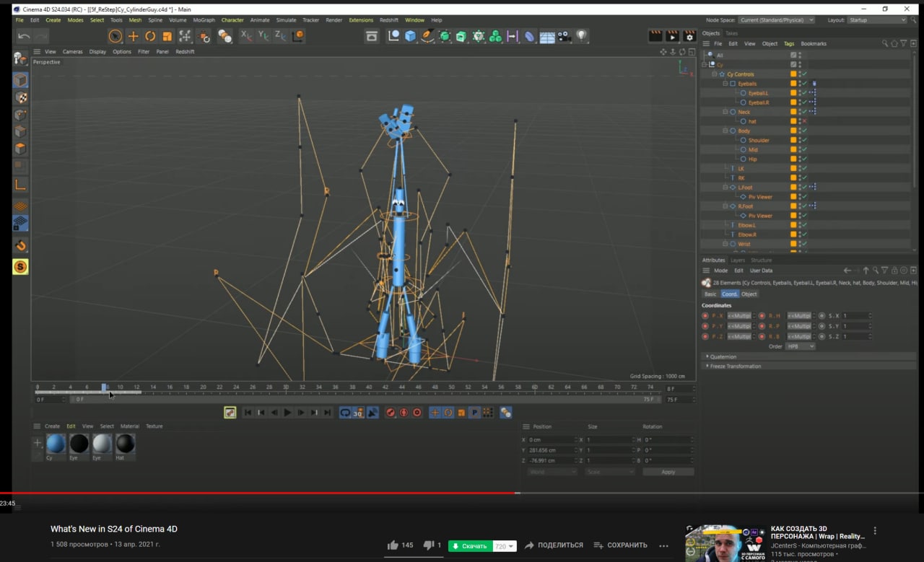The width and height of the screenshot is (924, 562).
Task: Open the Order HPB dropdown
Action: tap(800, 346)
